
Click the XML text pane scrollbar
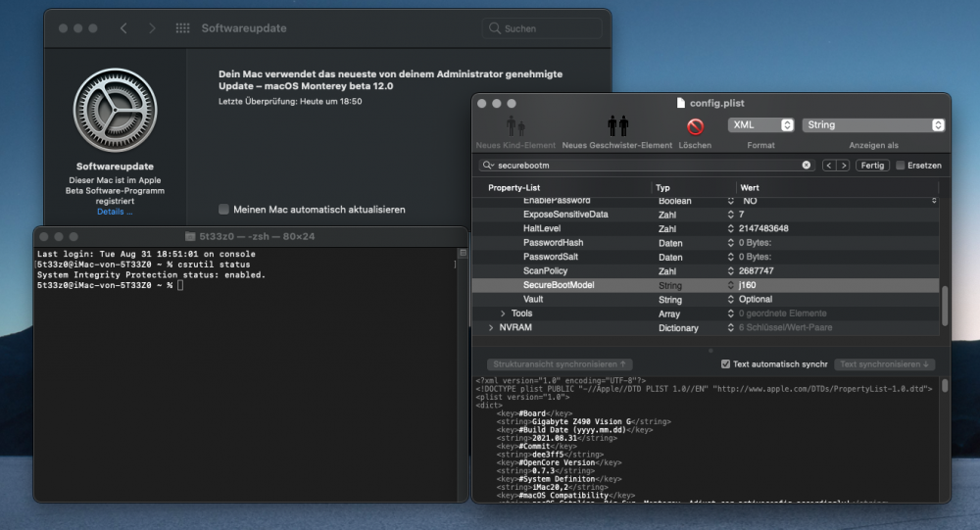point(945,385)
